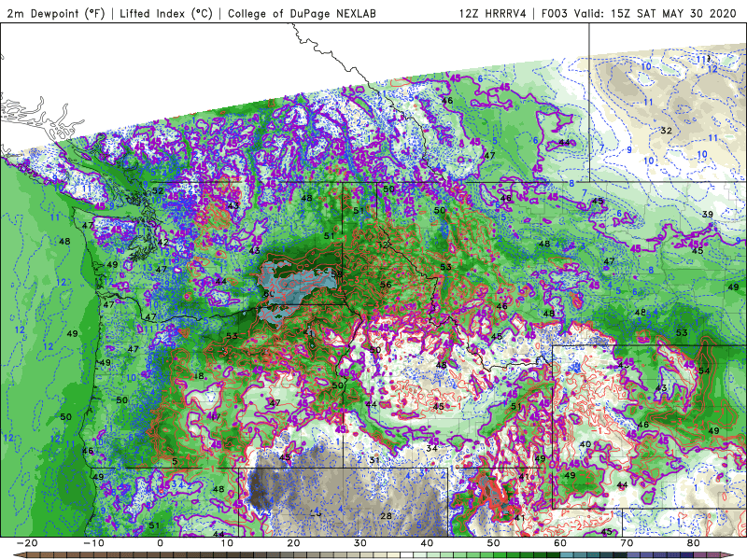Click the '80' label on color scale
The width and height of the screenshot is (747, 560).
694,543
